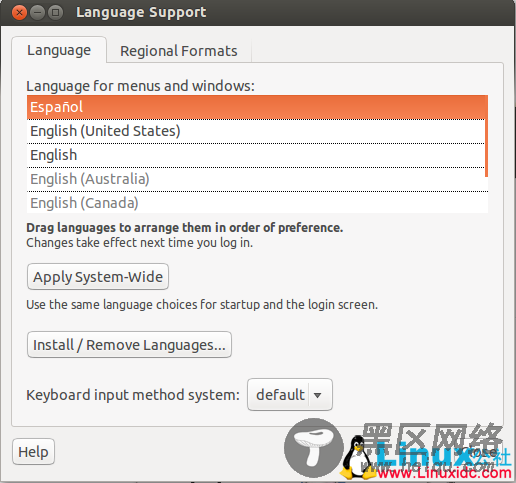
Task: Pick English (Australia) from the list
Action: (x=257, y=179)
